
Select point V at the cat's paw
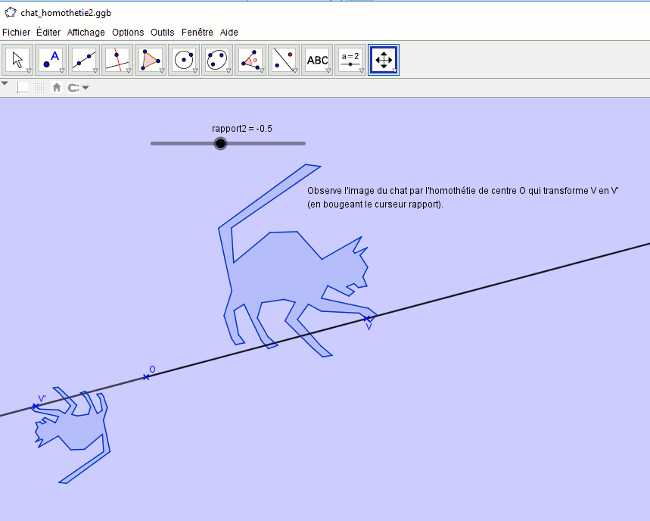tap(367, 319)
